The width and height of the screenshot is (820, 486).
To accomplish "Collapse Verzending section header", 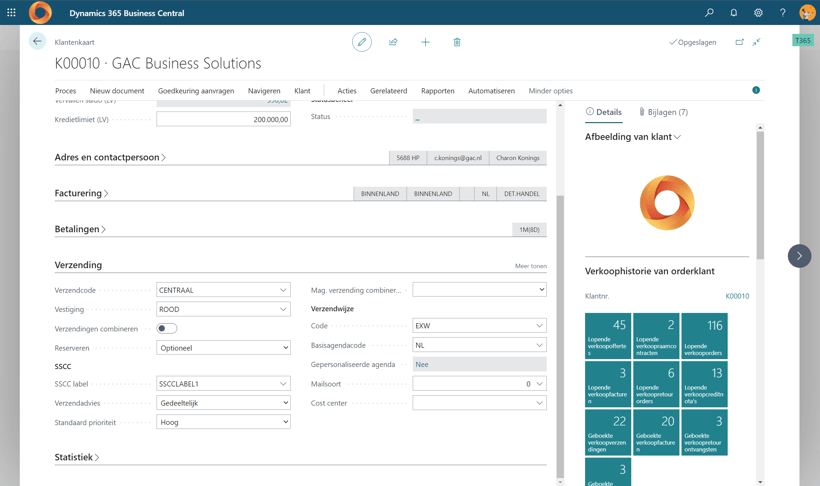I will coord(78,265).
